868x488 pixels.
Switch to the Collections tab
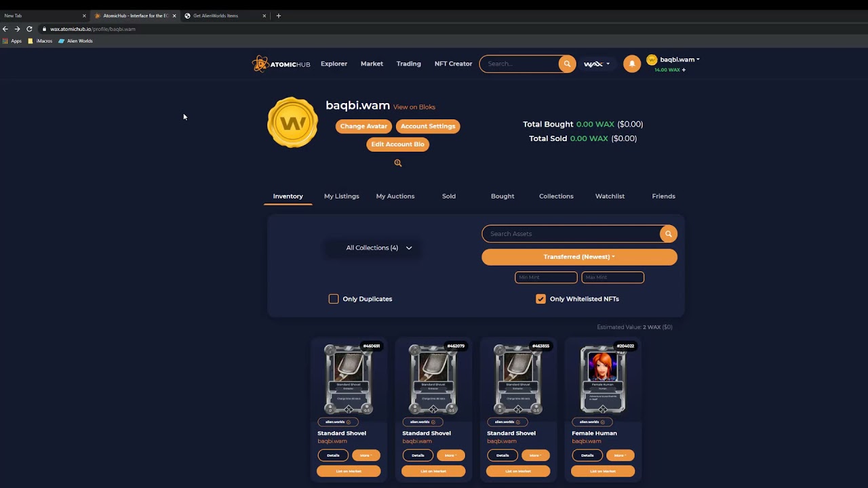pos(556,196)
